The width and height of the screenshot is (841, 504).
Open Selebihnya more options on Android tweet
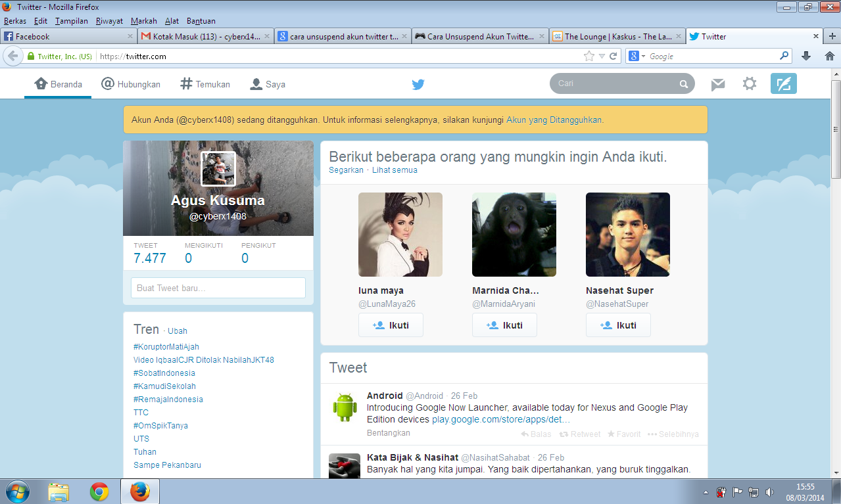point(673,434)
